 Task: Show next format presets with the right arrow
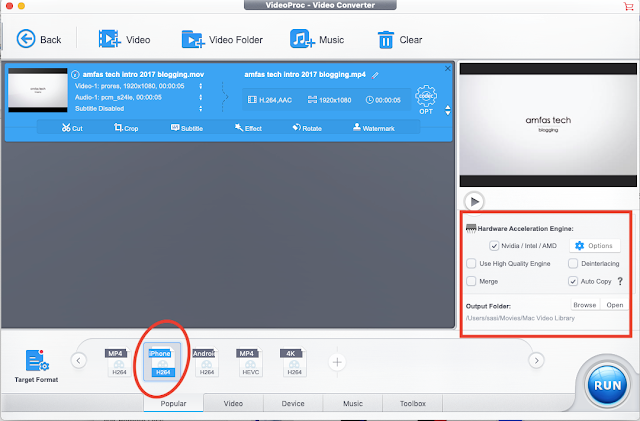(x=536, y=361)
